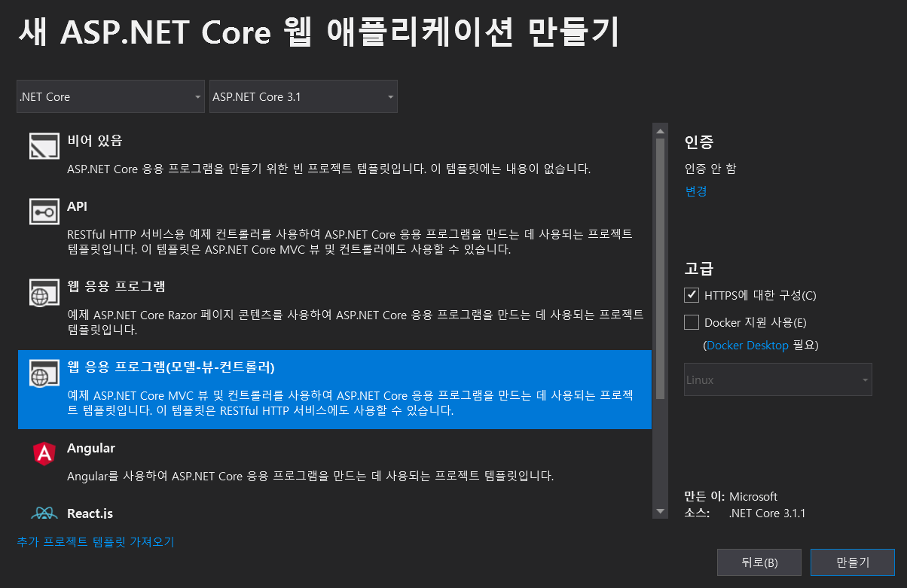
Task: Open the disabled Linux OS dropdown
Action: 778,379
